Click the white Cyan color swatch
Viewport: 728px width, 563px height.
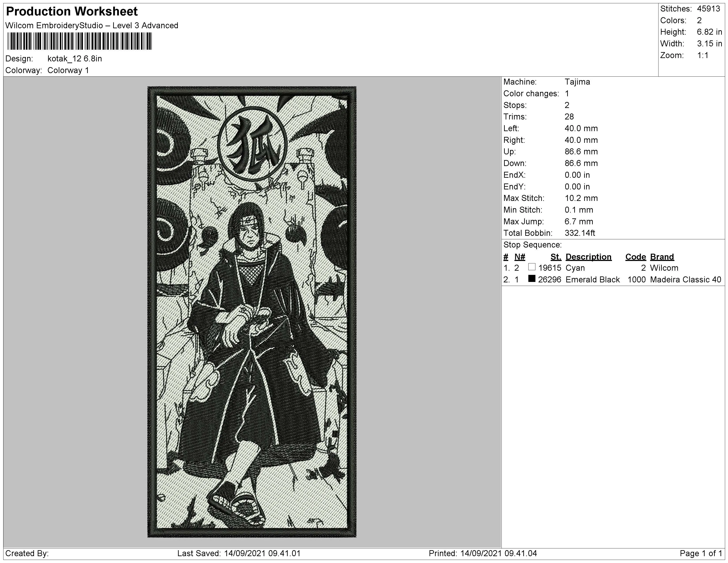click(532, 267)
